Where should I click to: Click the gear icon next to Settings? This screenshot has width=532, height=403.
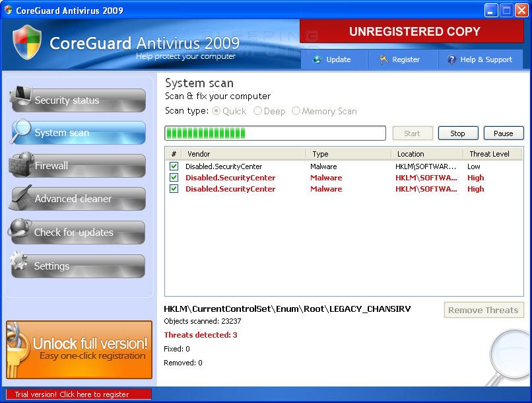coord(21,264)
